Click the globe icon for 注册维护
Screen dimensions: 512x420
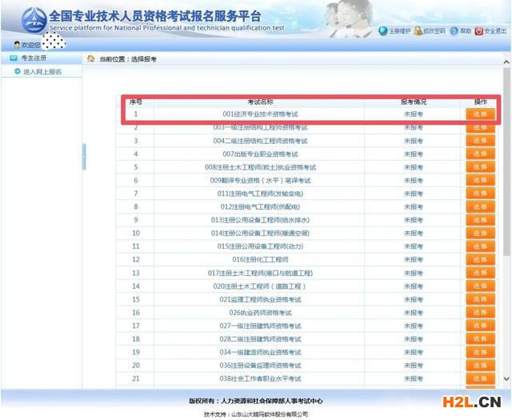tap(382, 31)
